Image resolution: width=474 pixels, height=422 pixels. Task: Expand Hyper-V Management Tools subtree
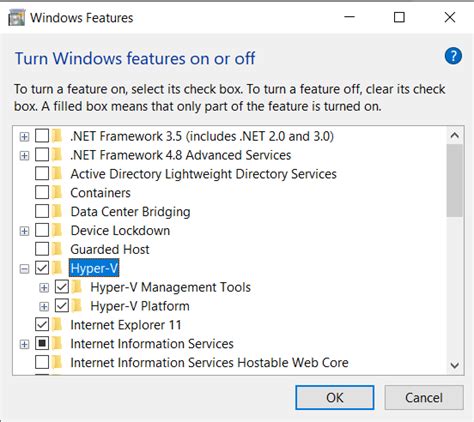click(x=44, y=288)
